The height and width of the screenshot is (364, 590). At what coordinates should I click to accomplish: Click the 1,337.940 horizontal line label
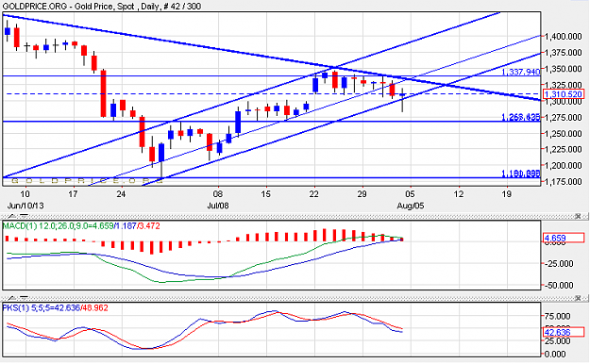tap(521, 72)
